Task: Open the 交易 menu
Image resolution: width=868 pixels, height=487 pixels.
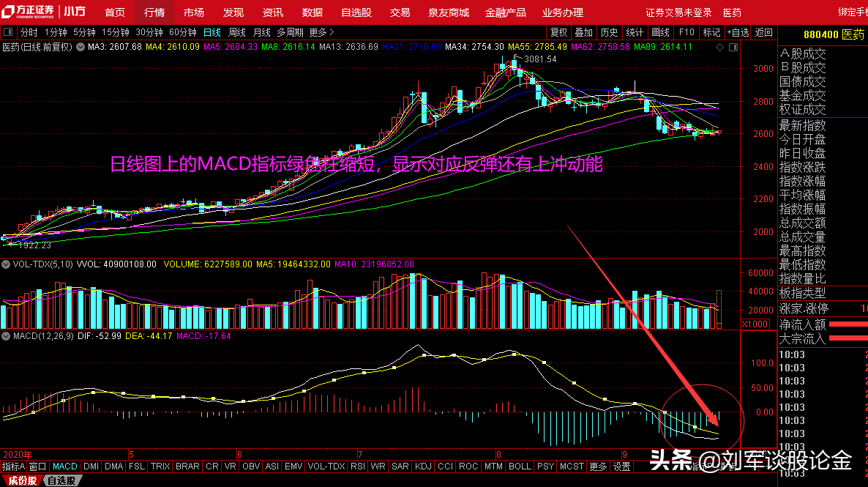Action: tap(400, 12)
